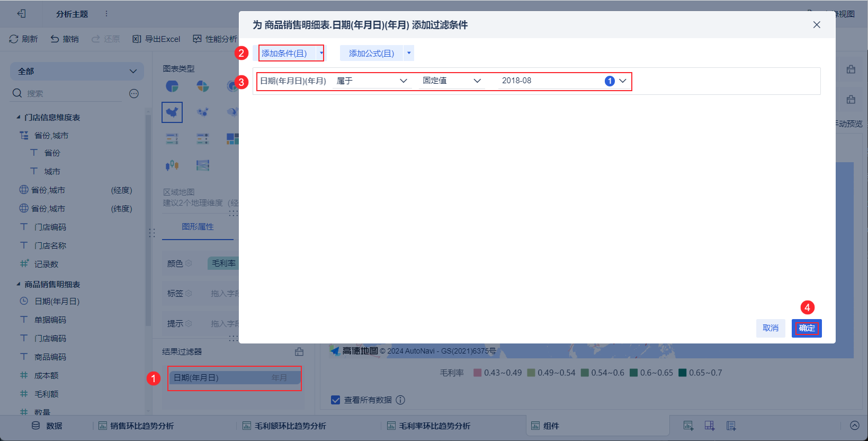
Task: Click the 0.54~0.6 legend color swatch
Action: pos(585,373)
